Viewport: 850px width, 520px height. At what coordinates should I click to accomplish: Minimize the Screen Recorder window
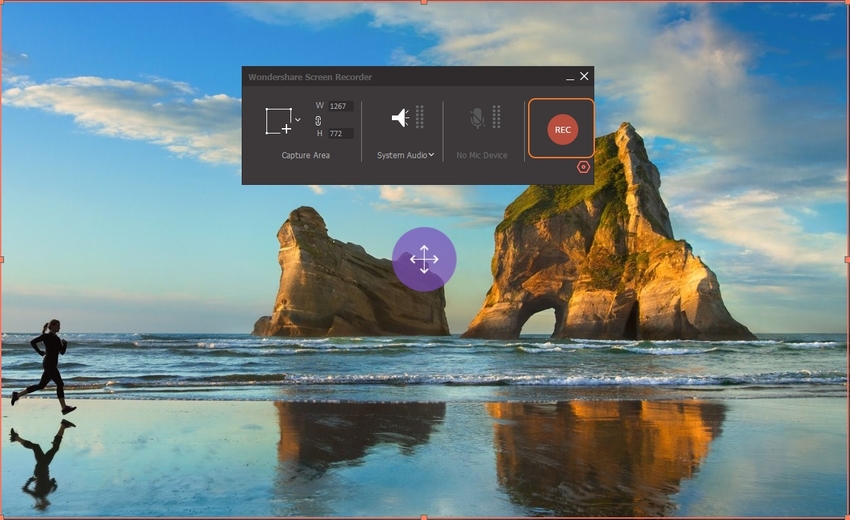tap(570, 77)
